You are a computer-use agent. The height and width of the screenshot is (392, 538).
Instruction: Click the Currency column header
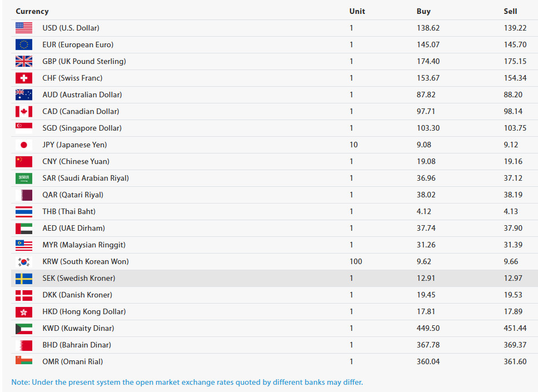32,11
